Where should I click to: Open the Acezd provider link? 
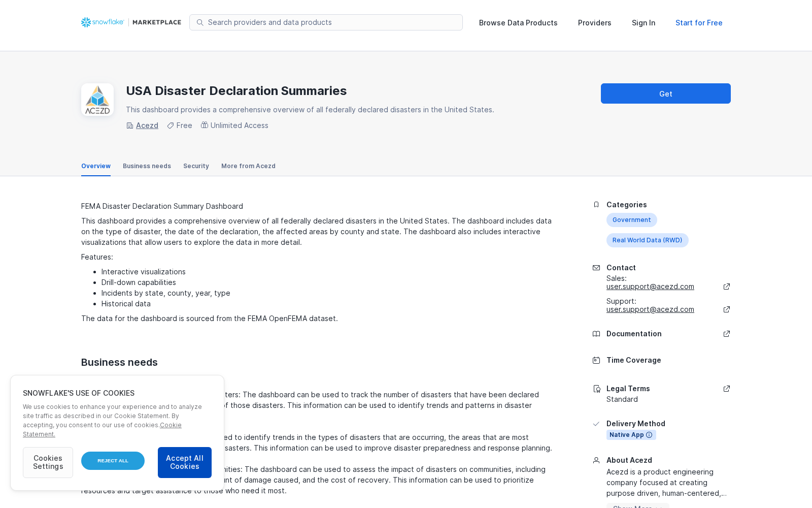[x=147, y=125]
